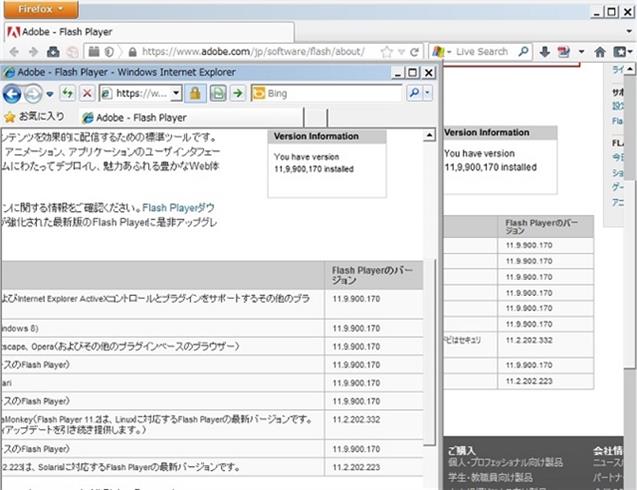637x490 pixels.
Task: Open Firefox's list-all-tabs dropdown arrow
Action: [x=629, y=31]
